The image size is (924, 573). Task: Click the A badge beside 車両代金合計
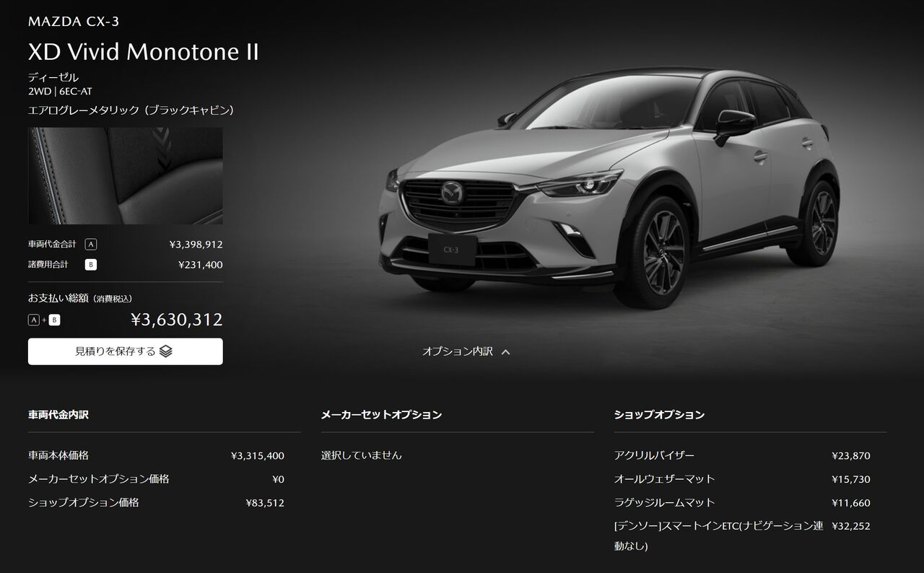91,245
